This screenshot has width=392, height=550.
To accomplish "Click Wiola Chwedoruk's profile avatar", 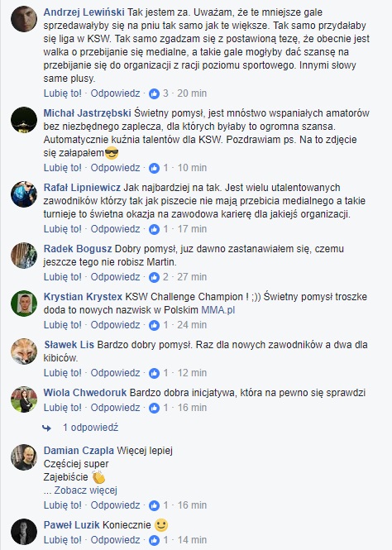I will coord(24,399).
